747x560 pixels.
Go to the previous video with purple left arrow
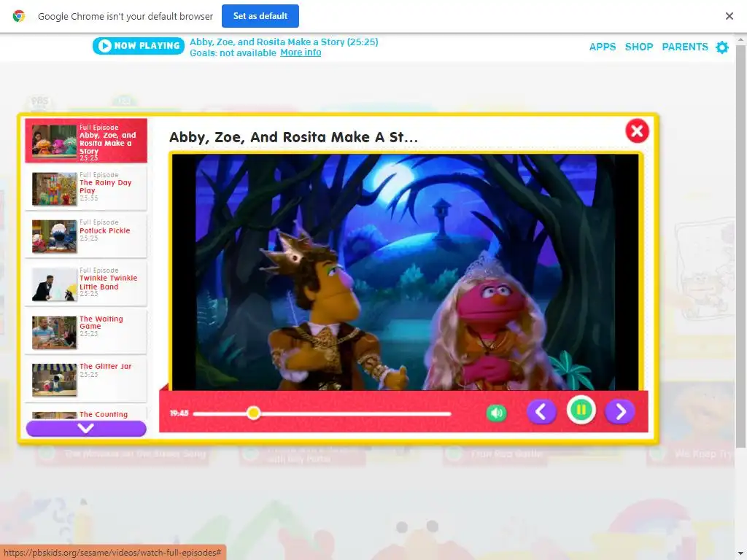click(x=541, y=411)
